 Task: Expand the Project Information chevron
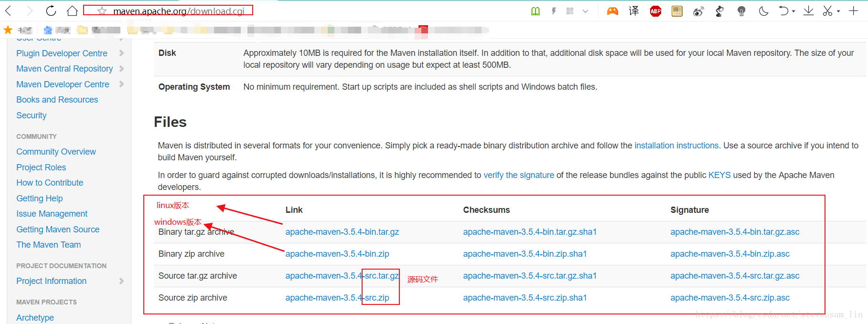coord(121,281)
